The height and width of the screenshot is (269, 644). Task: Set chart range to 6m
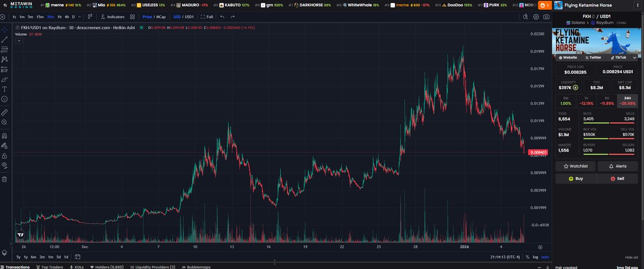pos(34,257)
